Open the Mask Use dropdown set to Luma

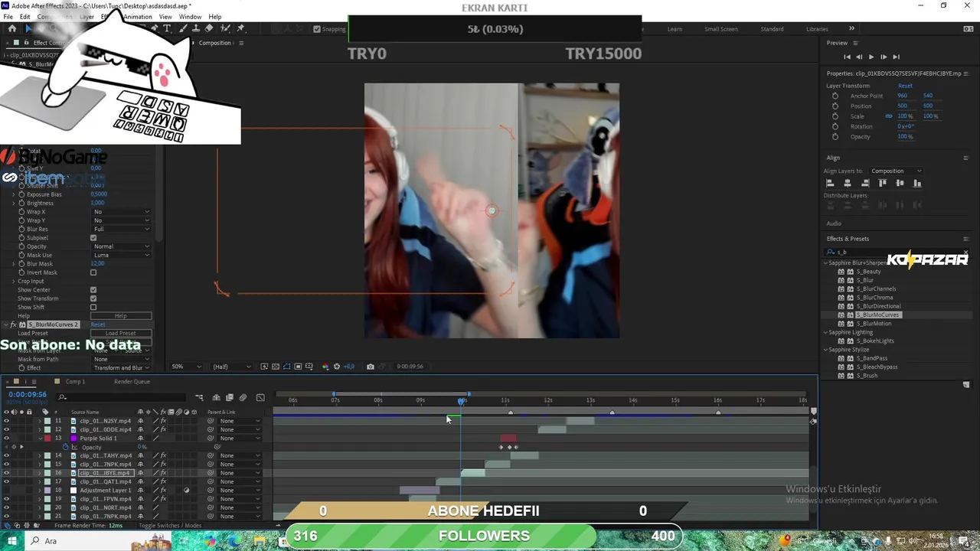121,255
